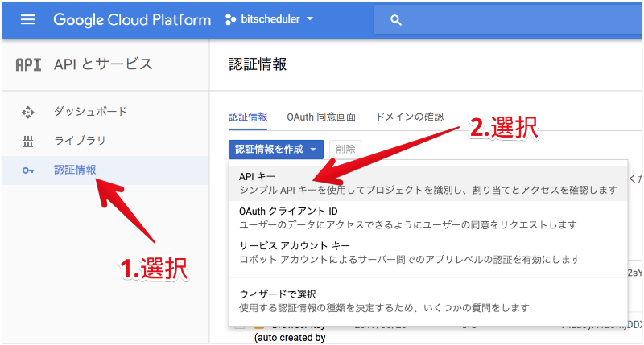Click the disabled 削除 button
Screen dimensions: 644x345
click(x=345, y=150)
